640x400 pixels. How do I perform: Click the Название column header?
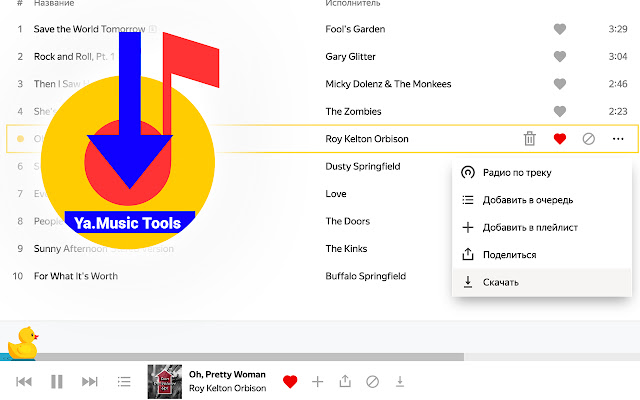54,3
